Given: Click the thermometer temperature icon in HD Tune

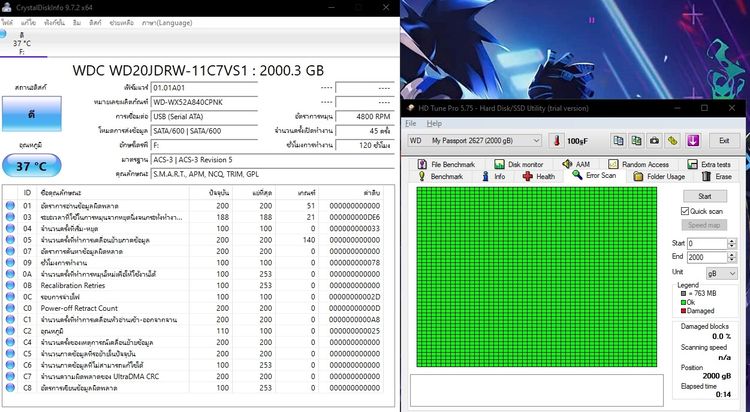Looking at the screenshot, I should click(x=556, y=141).
